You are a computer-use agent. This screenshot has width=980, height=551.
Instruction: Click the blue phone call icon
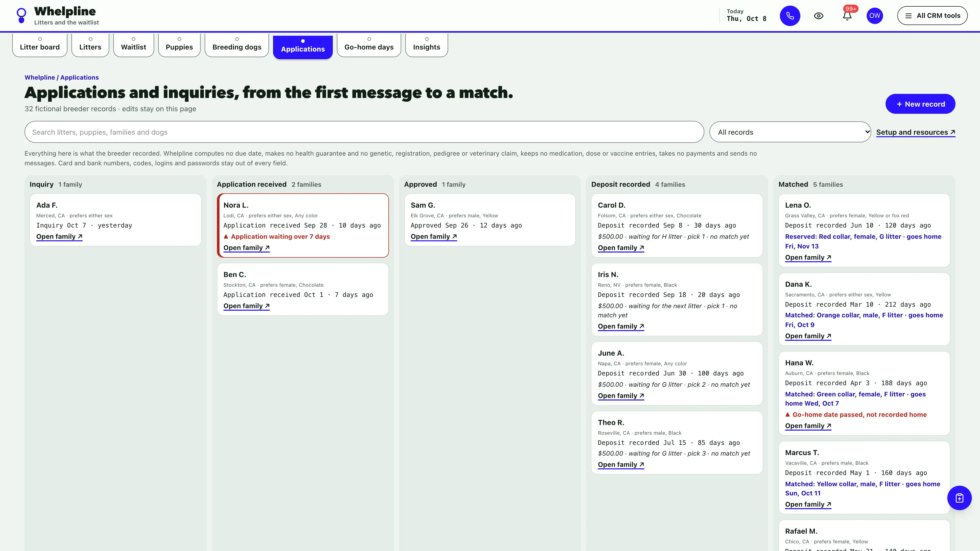click(790, 16)
